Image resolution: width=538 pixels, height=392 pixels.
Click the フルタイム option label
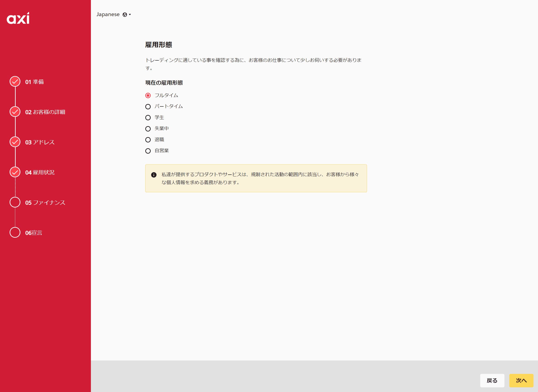166,95
